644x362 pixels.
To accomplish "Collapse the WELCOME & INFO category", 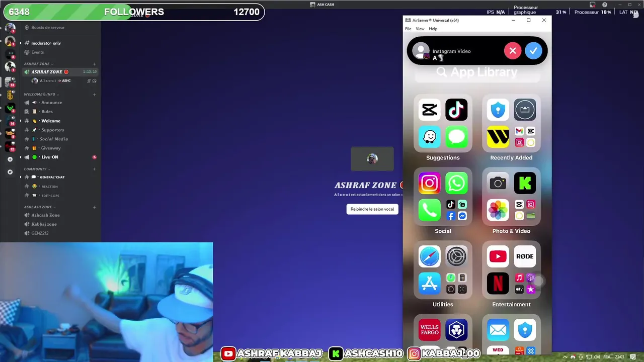I will [x=41, y=95].
